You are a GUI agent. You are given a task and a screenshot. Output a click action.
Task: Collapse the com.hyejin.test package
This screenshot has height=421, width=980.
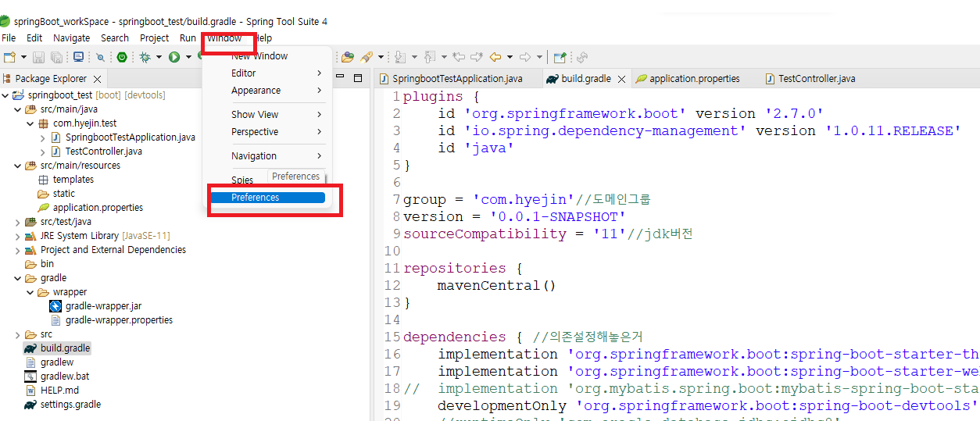click(30, 123)
